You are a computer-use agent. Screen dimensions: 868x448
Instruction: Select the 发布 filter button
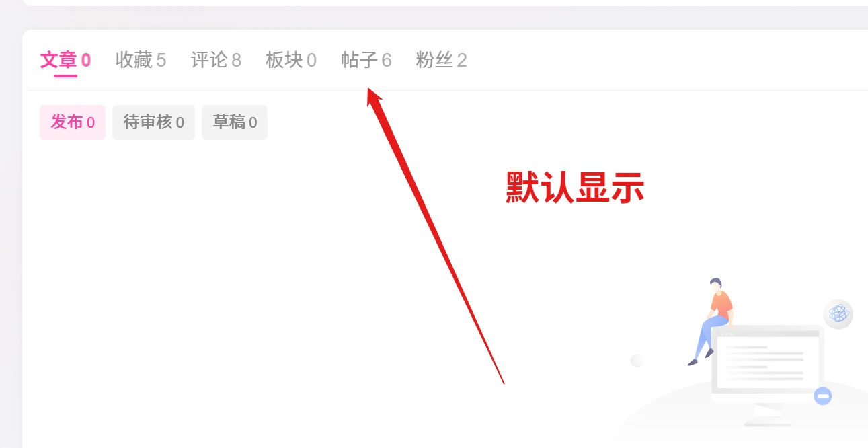pyautogui.click(x=73, y=122)
